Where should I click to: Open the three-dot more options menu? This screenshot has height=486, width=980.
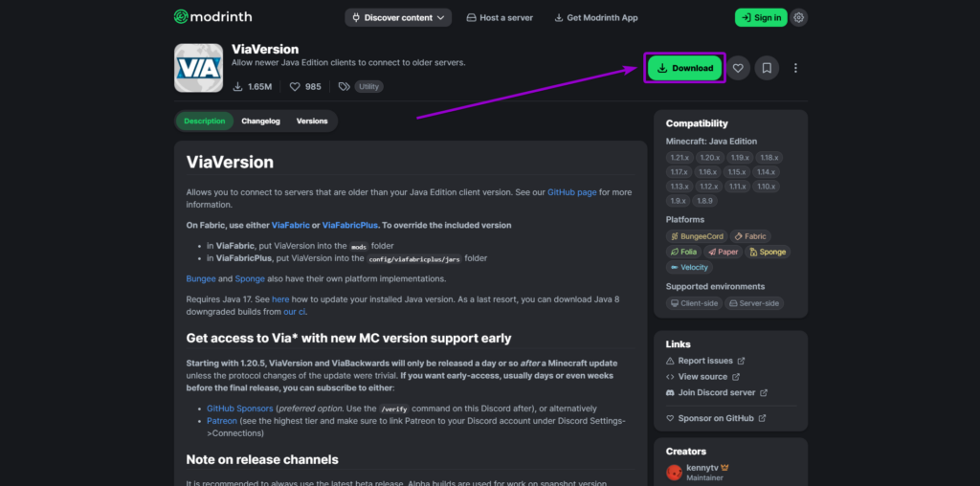point(795,68)
